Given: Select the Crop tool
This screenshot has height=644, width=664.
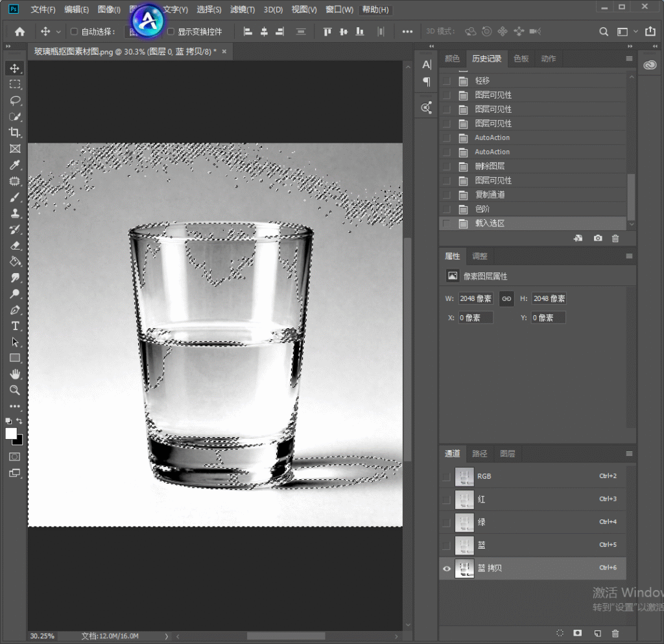Looking at the screenshot, I should pyautogui.click(x=15, y=132).
